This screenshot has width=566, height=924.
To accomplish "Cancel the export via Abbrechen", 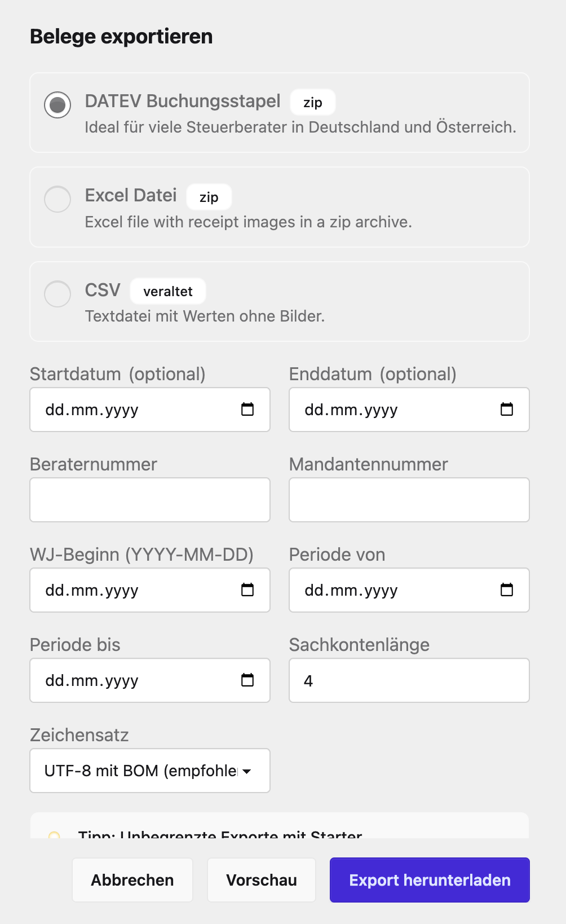I will [x=132, y=880].
